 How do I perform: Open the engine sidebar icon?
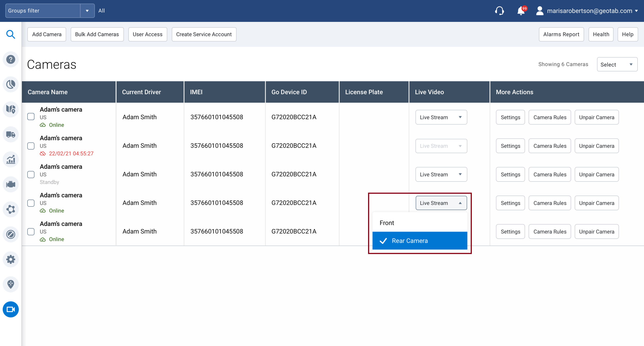[11, 184]
